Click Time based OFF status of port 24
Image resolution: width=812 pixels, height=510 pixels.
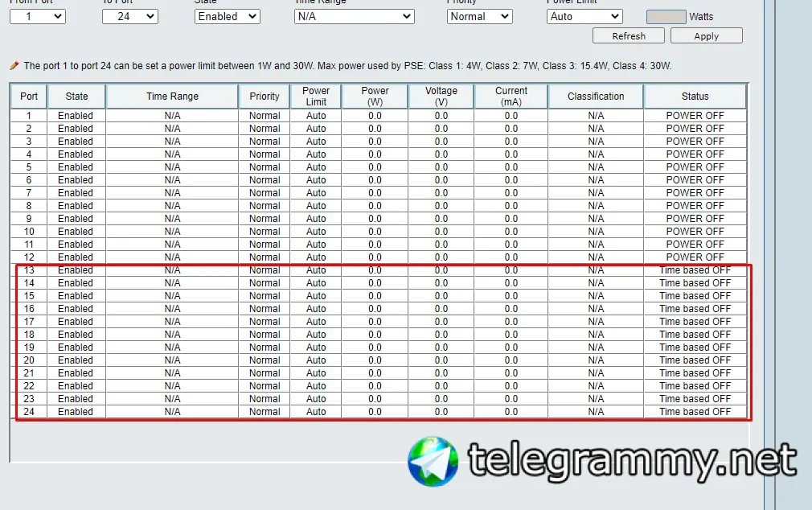click(x=695, y=412)
